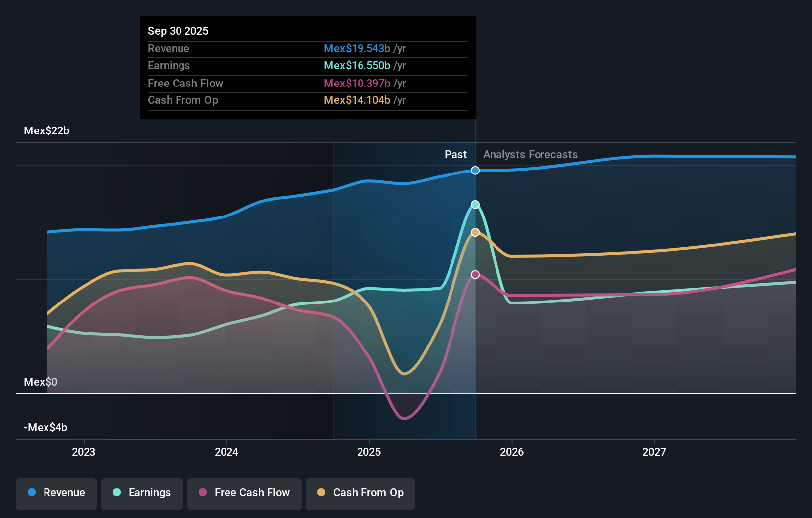Screen dimensions: 812x518
Task: Switch to the Past section of chart
Action: [455, 154]
